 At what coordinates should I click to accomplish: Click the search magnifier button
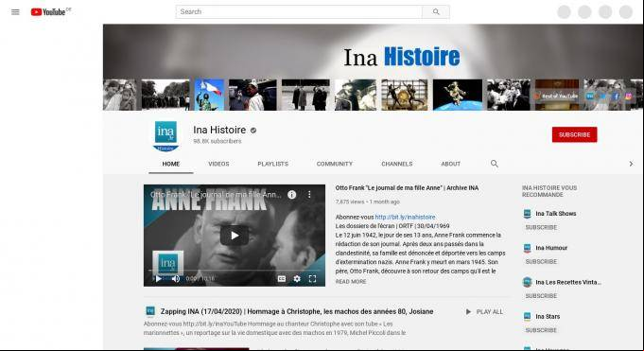click(x=436, y=12)
